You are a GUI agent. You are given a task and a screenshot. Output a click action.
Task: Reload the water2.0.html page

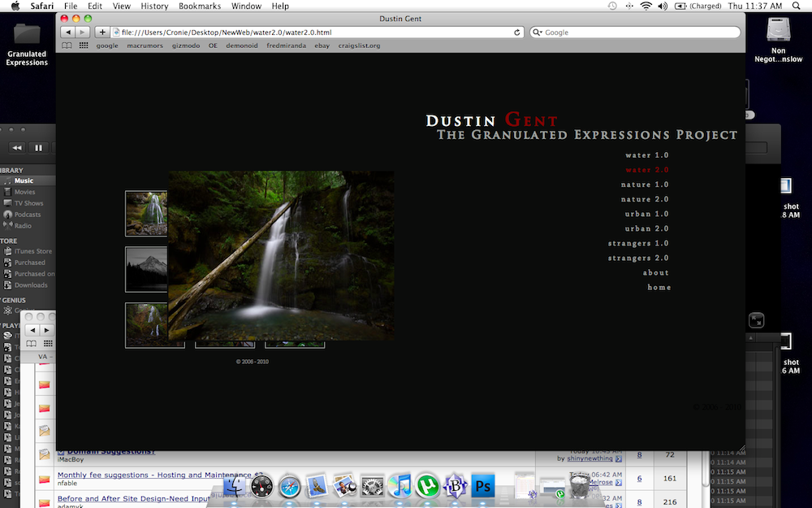click(x=516, y=33)
